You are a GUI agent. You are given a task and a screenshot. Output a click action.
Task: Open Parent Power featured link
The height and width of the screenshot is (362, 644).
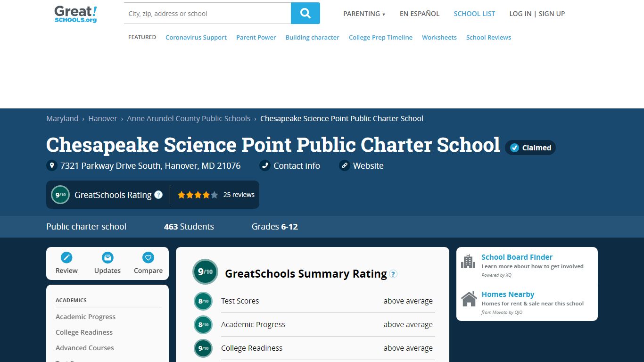tap(256, 37)
